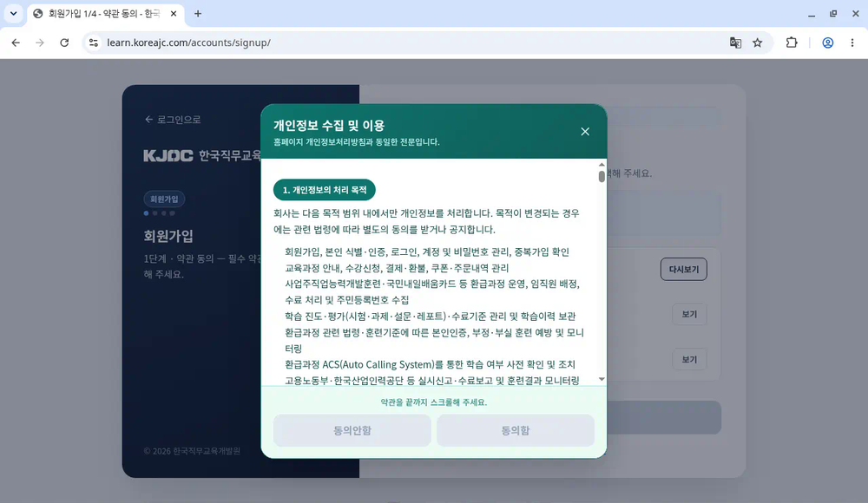Click the 다시보기 button behind the modal
The image size is (868, 503).
click(684, 270)
